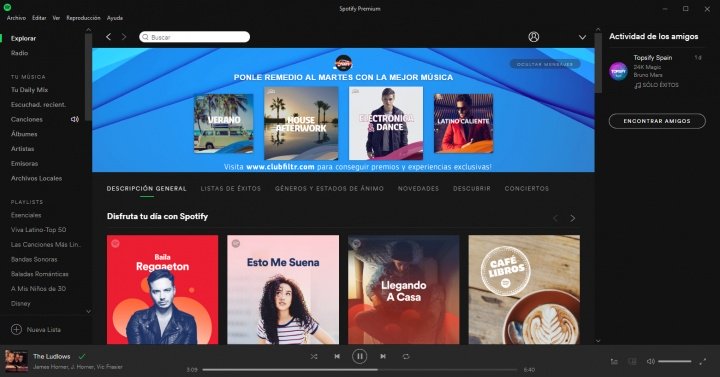
Task: Click the Ocultar Mensajes button
Action: pos(545,64)
